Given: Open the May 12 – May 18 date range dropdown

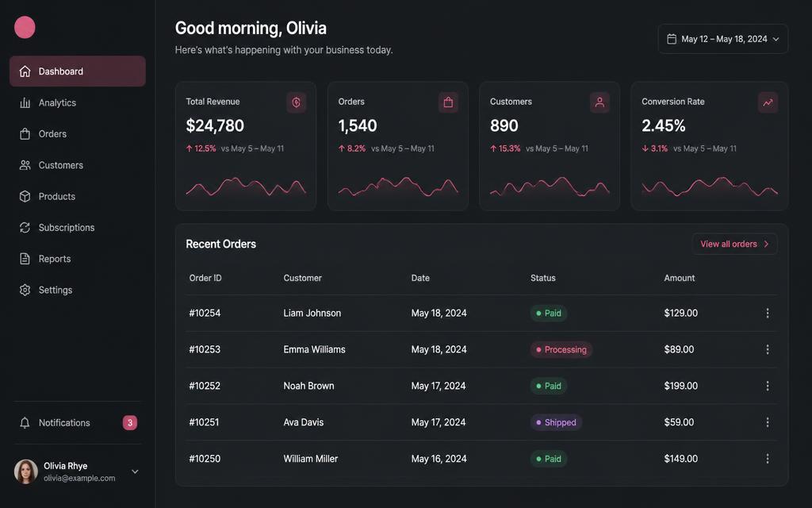Looking at the screenshot, I should [x=723, y=39].
